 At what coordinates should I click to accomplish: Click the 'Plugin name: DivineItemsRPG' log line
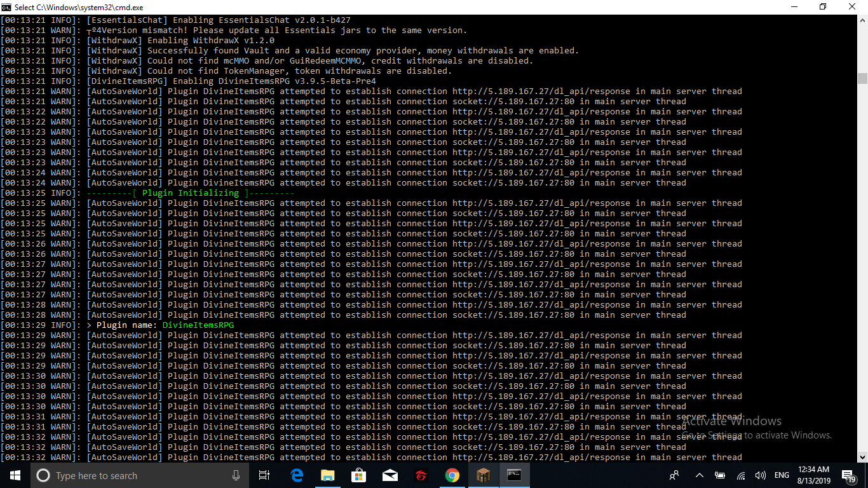coord(117,325)
